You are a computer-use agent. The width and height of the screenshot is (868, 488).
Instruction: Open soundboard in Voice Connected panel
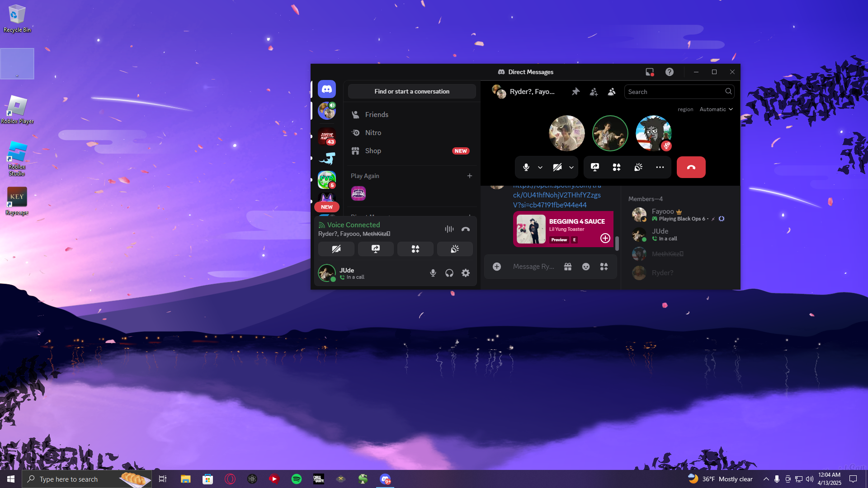(x=455, y=249)
